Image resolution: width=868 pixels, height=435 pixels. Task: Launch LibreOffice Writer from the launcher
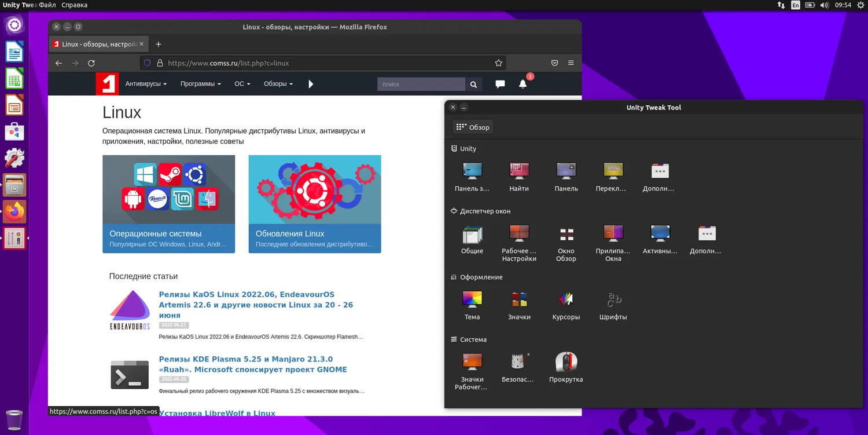[x=14, y=52]
